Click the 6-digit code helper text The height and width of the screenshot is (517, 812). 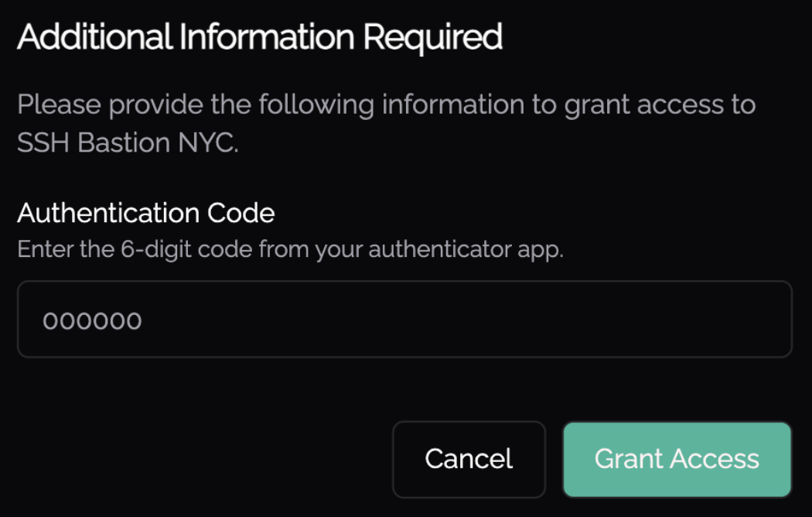click(290, 251)
